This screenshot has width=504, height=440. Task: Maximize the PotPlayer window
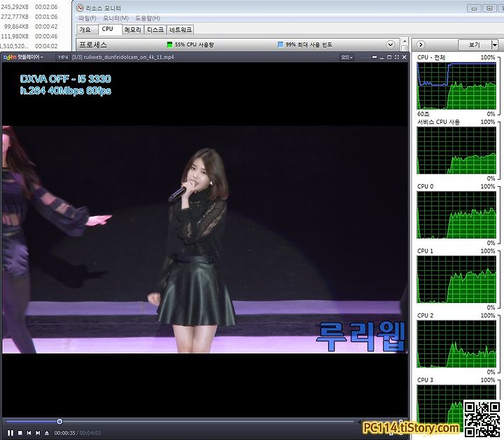click(389, 57)
